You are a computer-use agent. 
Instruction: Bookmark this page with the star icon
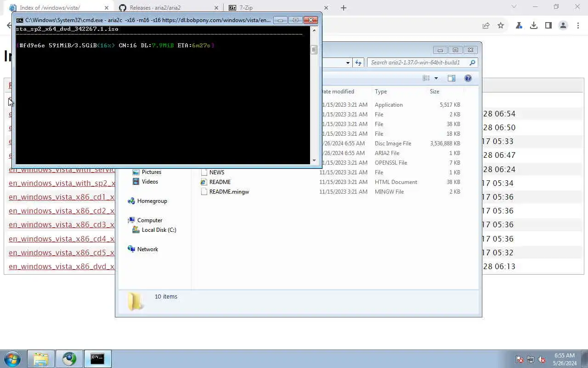(501, 26)
